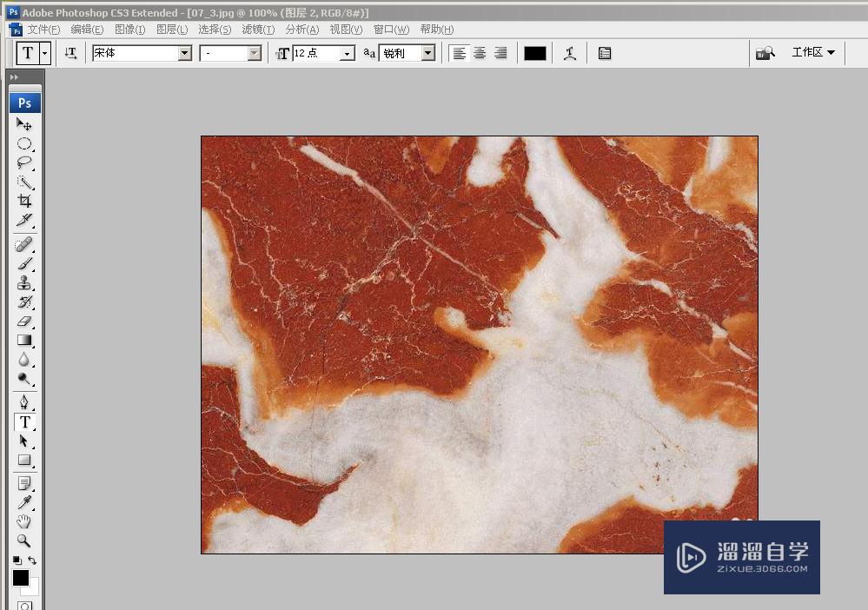Click the marble image canvas

[x=480, y=344]
